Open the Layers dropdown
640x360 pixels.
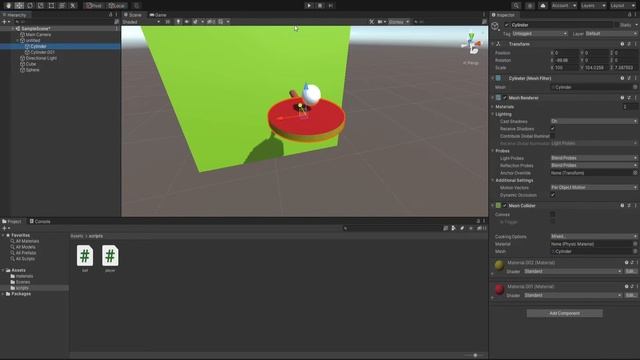[x=593, y=6]
